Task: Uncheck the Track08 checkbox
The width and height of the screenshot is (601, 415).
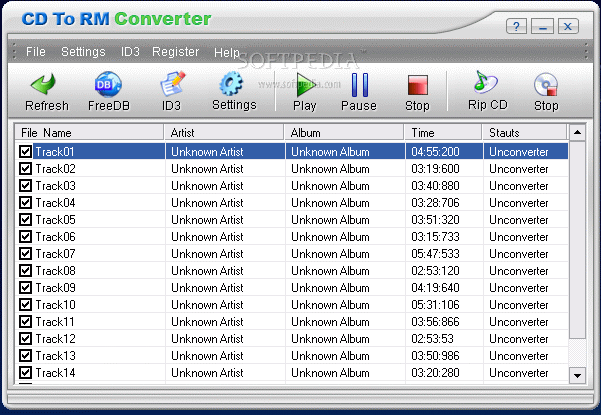Action: (25, 271)
